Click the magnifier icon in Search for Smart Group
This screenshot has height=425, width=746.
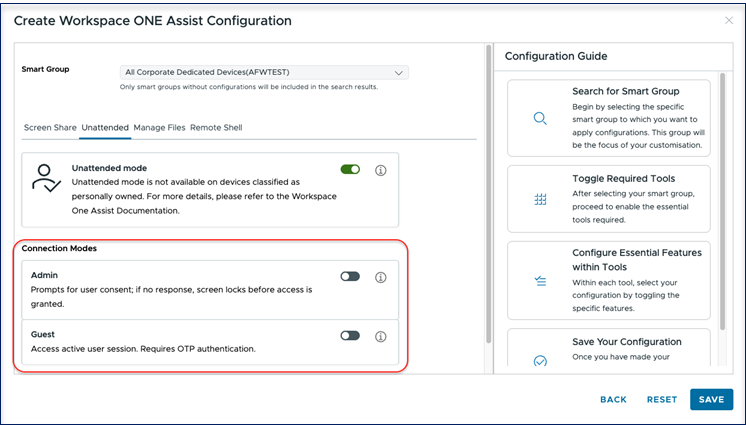point(540,119)
